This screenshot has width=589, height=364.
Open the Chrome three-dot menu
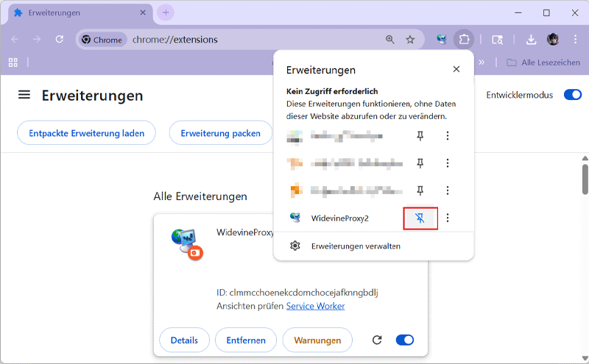pos(575,39)
